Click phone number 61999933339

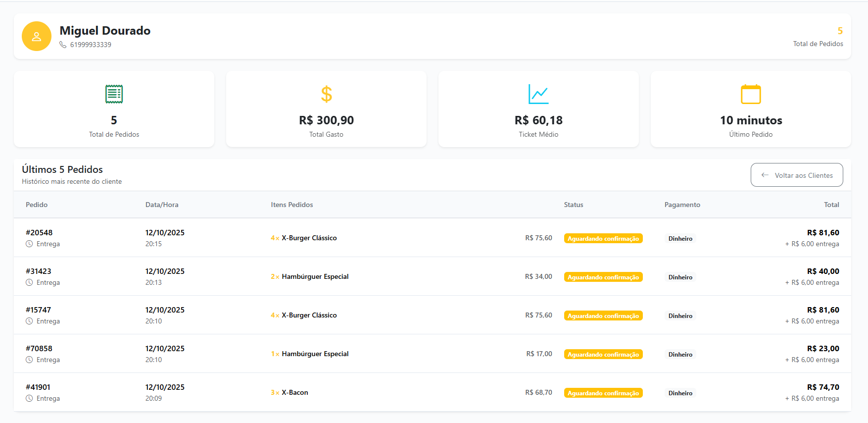91,45
